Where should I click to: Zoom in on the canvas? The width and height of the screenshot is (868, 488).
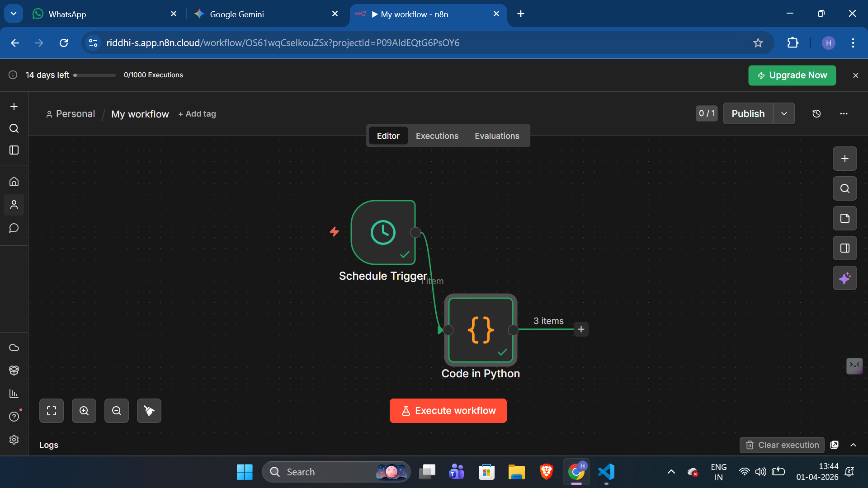coord(84,411)
